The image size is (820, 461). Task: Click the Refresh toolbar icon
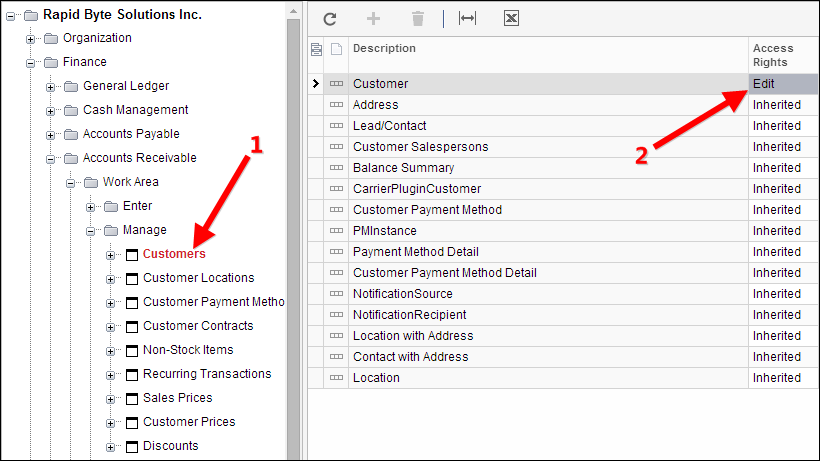[329, 19]
